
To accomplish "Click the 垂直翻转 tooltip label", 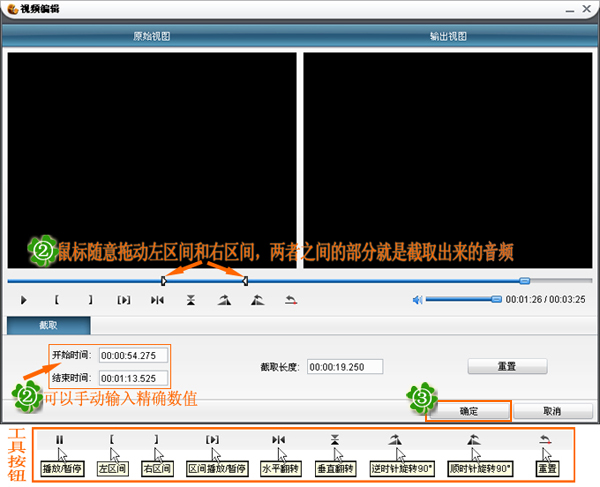I will point(336,469).
